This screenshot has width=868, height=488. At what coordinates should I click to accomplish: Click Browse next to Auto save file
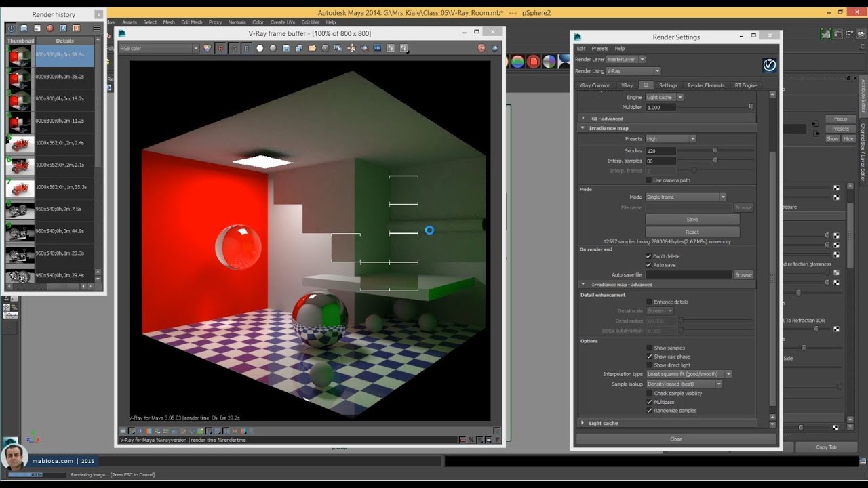tap(744, 274)
